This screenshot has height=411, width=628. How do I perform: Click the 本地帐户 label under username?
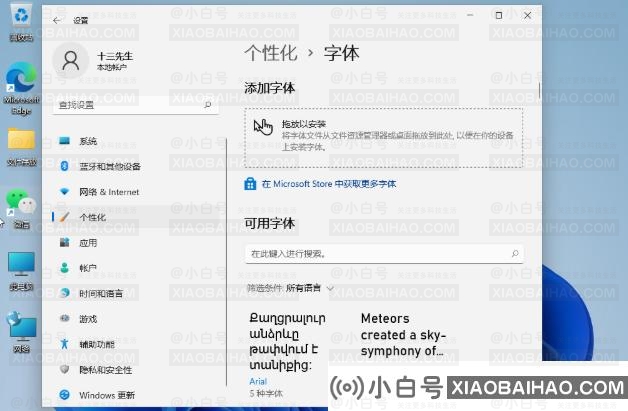[112, 67]
